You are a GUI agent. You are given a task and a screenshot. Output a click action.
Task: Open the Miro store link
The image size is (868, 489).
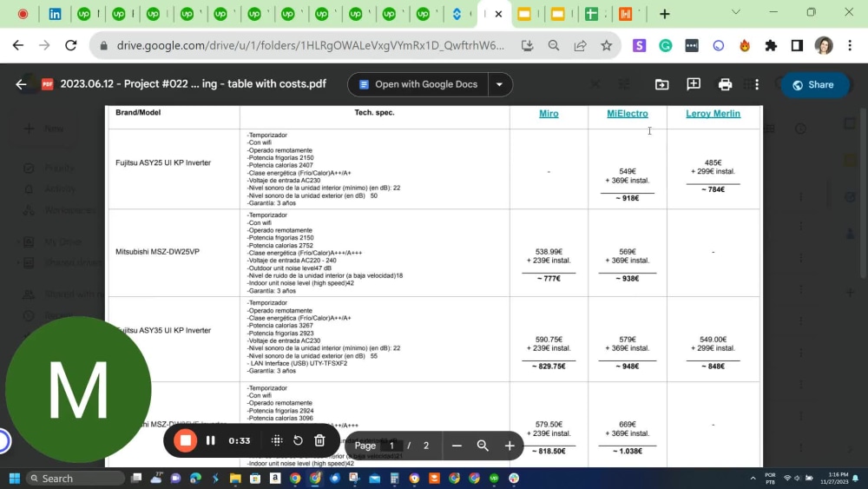point(549,114)
